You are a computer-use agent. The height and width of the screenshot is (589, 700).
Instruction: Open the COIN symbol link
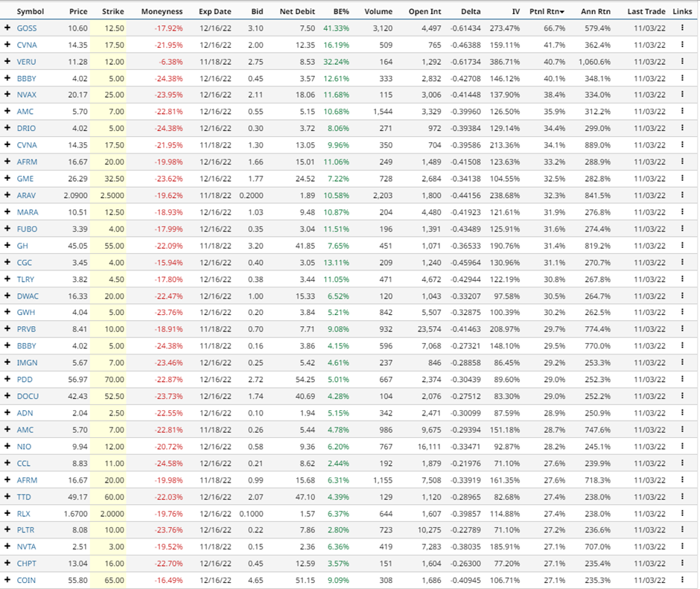(x=26, y=580)
